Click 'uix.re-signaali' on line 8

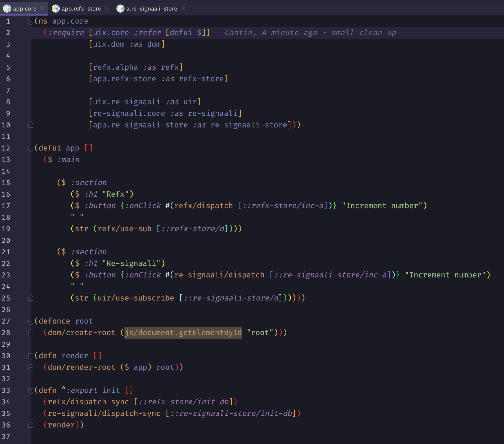(127, 102)
